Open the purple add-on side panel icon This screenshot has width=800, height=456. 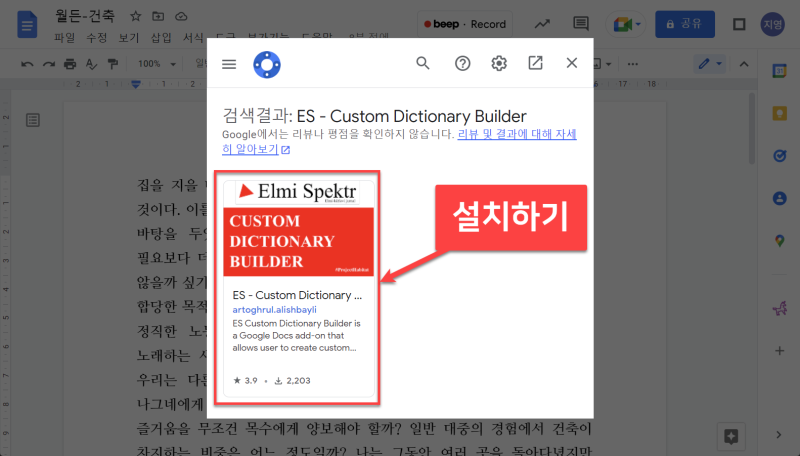point(780,308)
